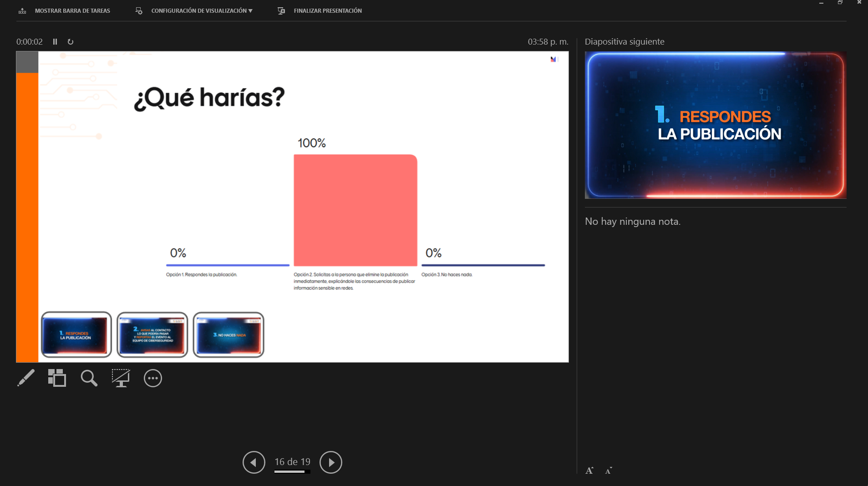Screen dimensions: 868x486
Task: Select the pen and laser pointer tool
Action: coord(26,378)
